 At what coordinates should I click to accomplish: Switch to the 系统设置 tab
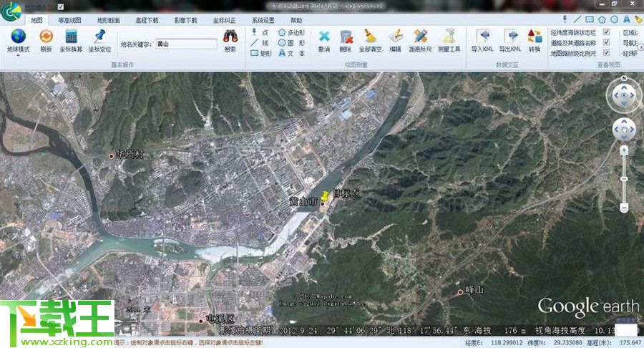point(263,20)
